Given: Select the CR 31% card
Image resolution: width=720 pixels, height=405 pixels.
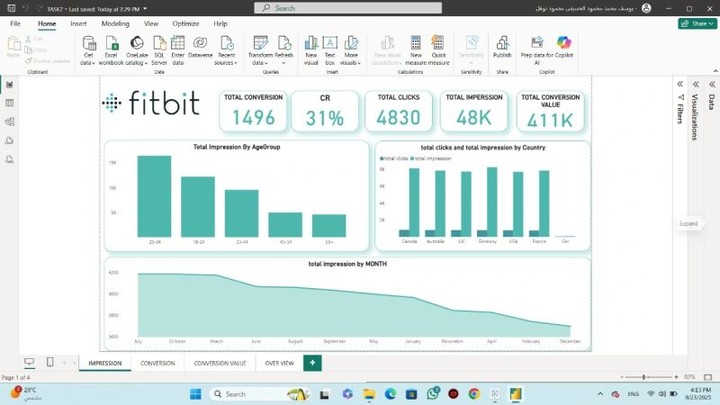Looking at the screenshot, I should pos(325,111).
